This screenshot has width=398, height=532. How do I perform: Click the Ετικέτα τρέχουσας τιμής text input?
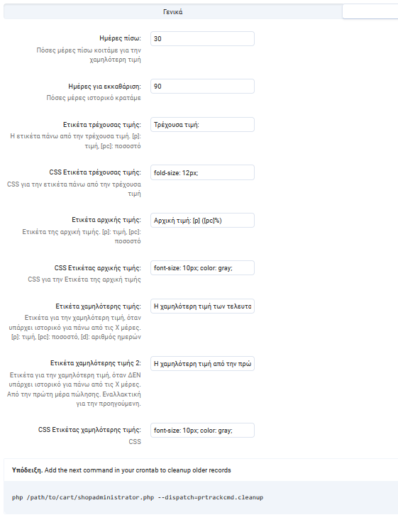pos(202,125)
